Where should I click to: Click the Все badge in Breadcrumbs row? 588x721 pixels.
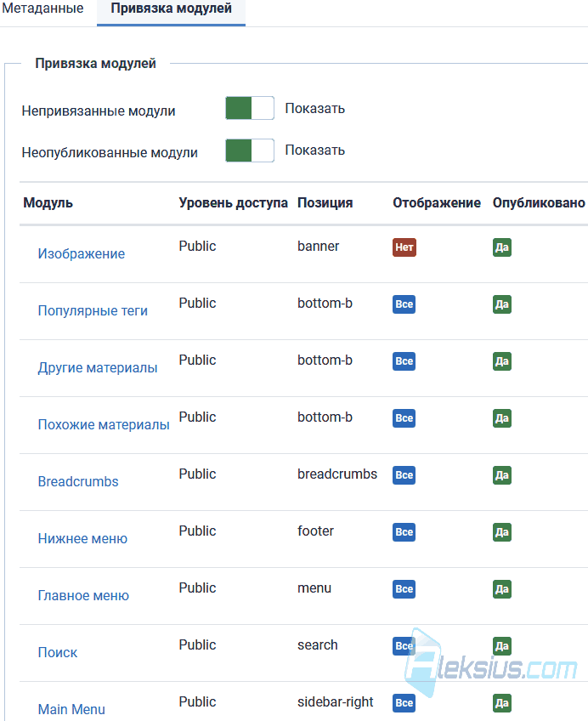pos(404,475)
